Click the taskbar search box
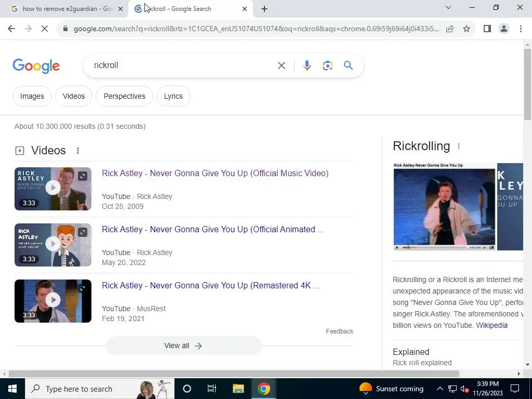The width and height of the screenshot is (532, 399). pos(99,389)
